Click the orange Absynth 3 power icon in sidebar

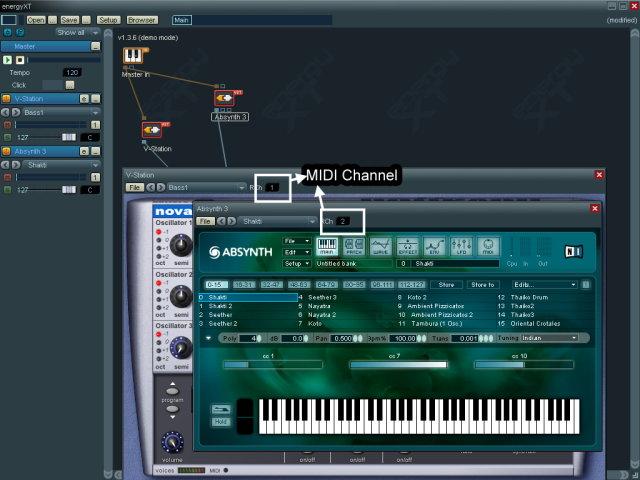[6, 151]
